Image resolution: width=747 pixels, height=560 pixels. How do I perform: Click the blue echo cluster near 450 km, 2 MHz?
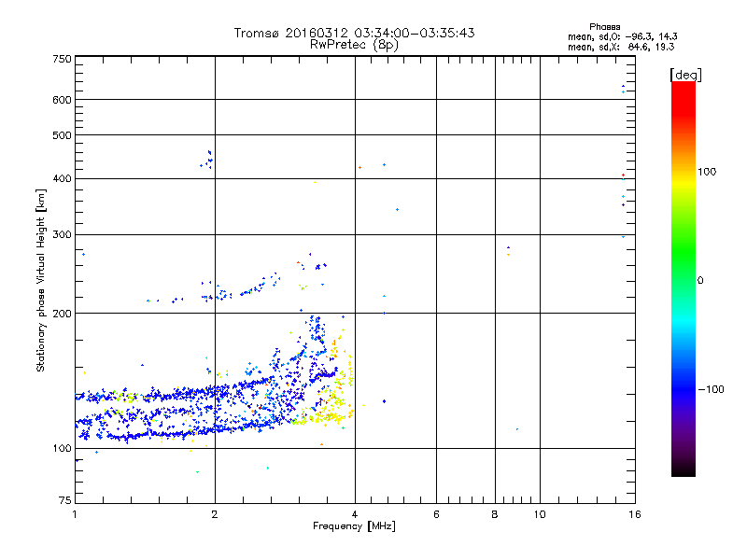[x=207, y=160]
